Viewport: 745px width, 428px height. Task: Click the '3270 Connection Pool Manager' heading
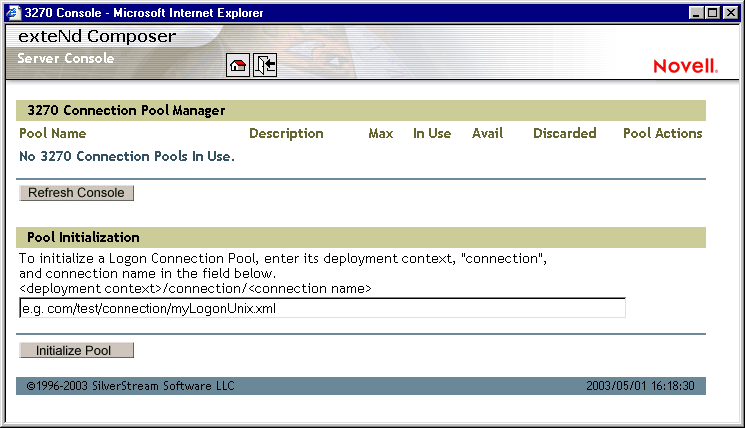pyautogui.click(x=126, y=111)
